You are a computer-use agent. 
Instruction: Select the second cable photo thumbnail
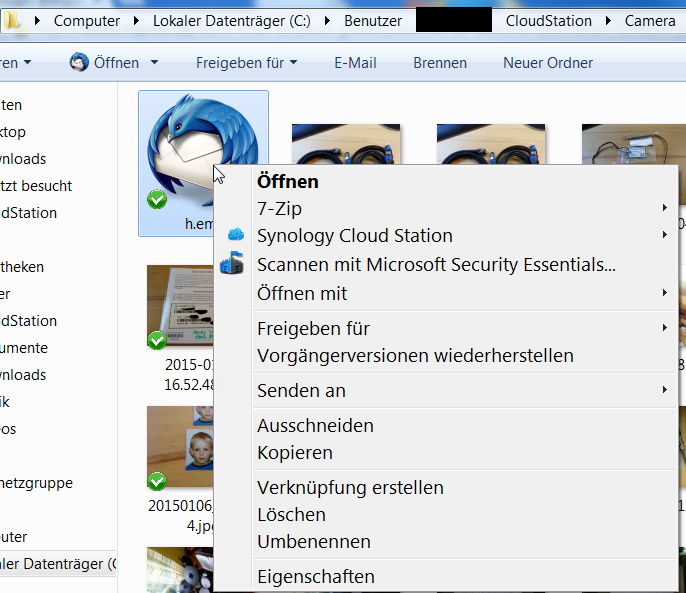pyautogui.click(x=491, y=144)
